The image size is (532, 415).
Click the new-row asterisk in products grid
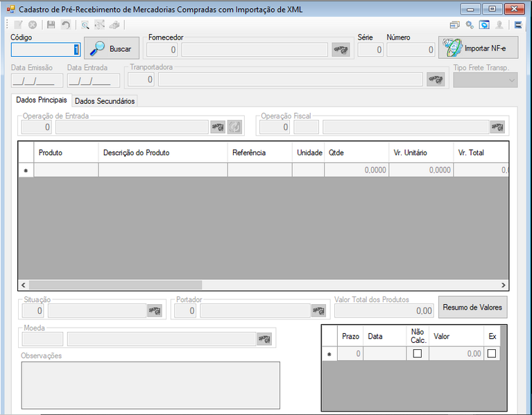[x=26, y=170]
